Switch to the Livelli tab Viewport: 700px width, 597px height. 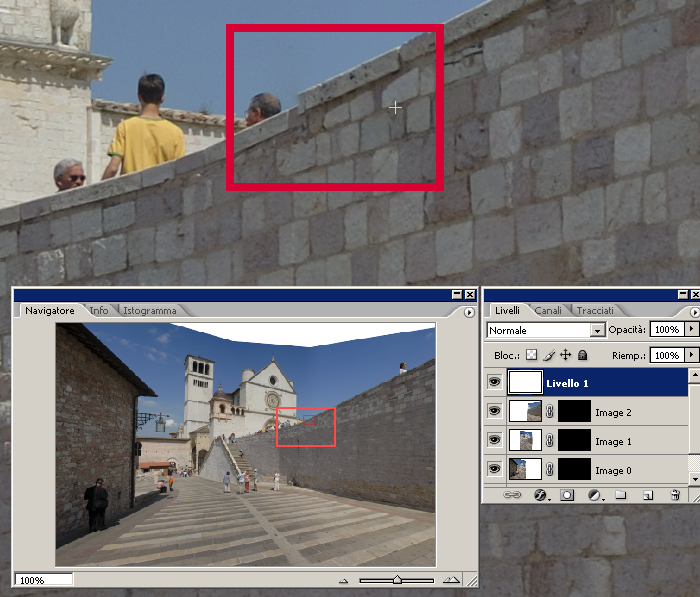pyautogui.click(x=507, y=310)
